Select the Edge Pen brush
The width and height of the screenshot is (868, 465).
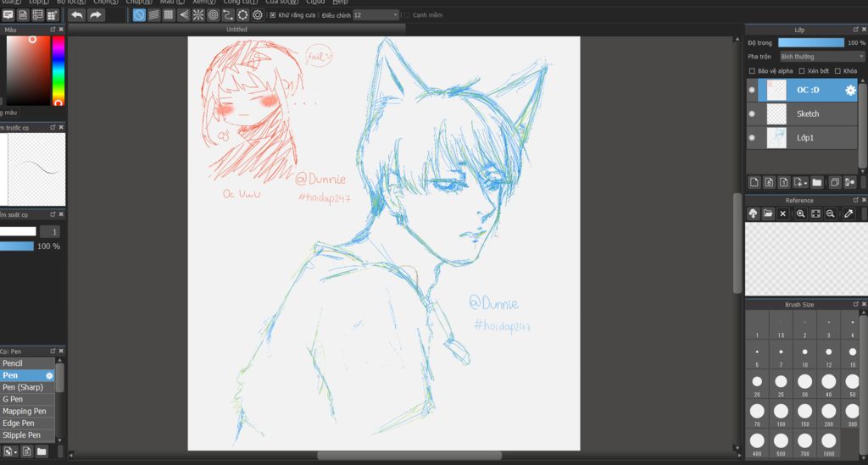pyautogui.click(x=27, y=423)
